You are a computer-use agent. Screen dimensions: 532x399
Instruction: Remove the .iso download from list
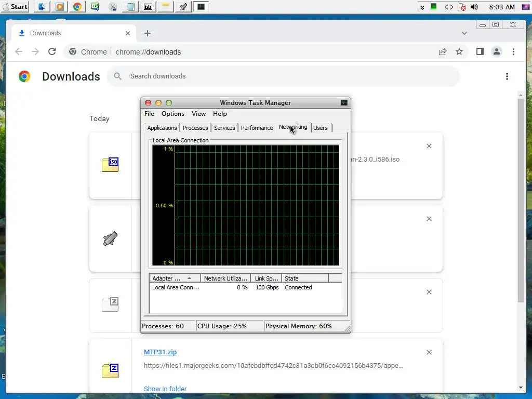[429, 146]
